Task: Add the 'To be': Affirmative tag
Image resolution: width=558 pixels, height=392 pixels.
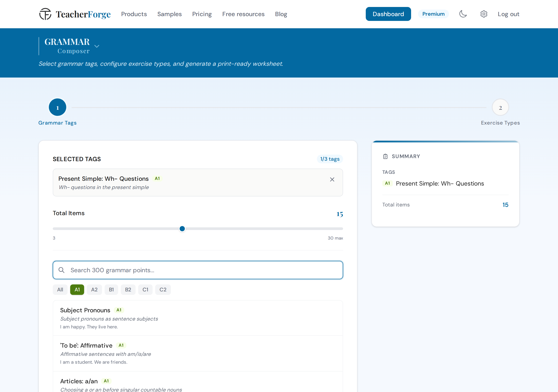Action: 197,353
